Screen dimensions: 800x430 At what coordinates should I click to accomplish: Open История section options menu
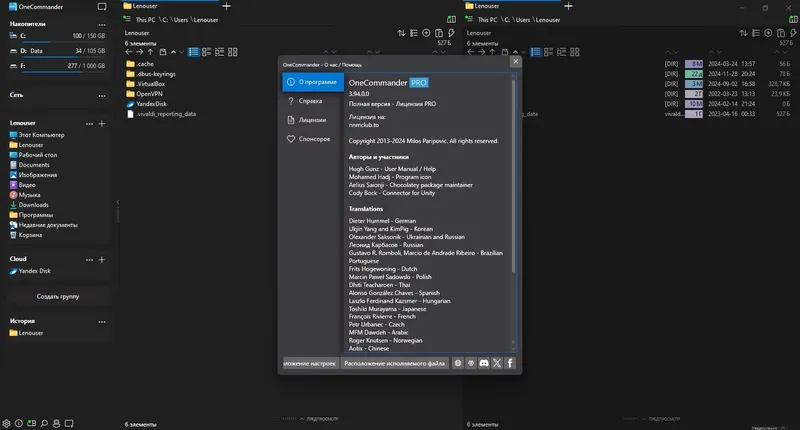102,322
